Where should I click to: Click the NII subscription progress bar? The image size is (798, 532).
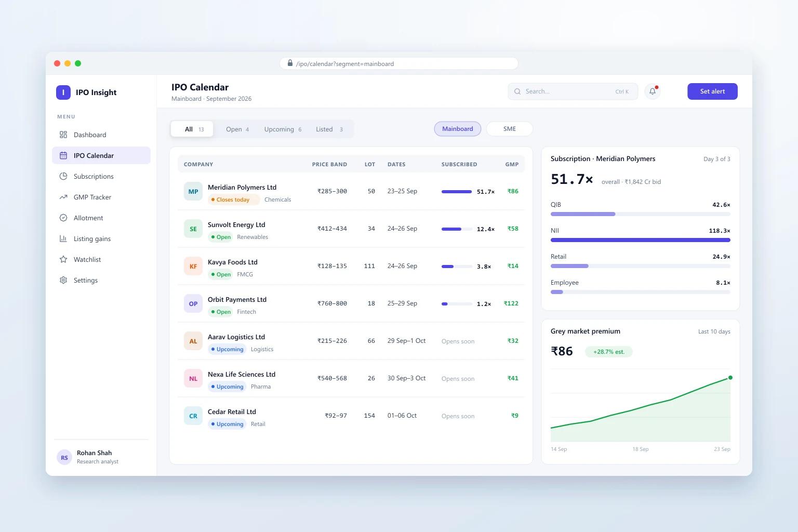coord(641,240)
